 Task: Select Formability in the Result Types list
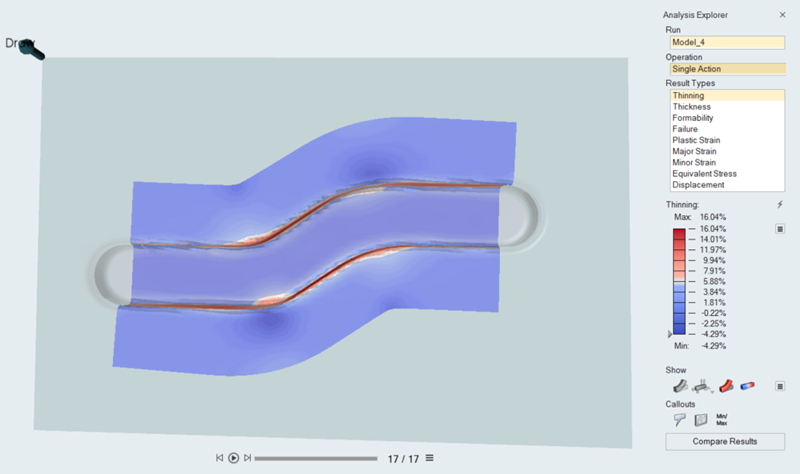[695, 118]
